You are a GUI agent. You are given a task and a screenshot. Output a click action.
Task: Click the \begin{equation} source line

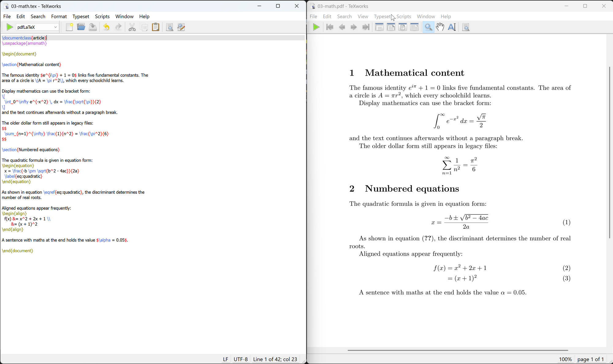(18, 166)
